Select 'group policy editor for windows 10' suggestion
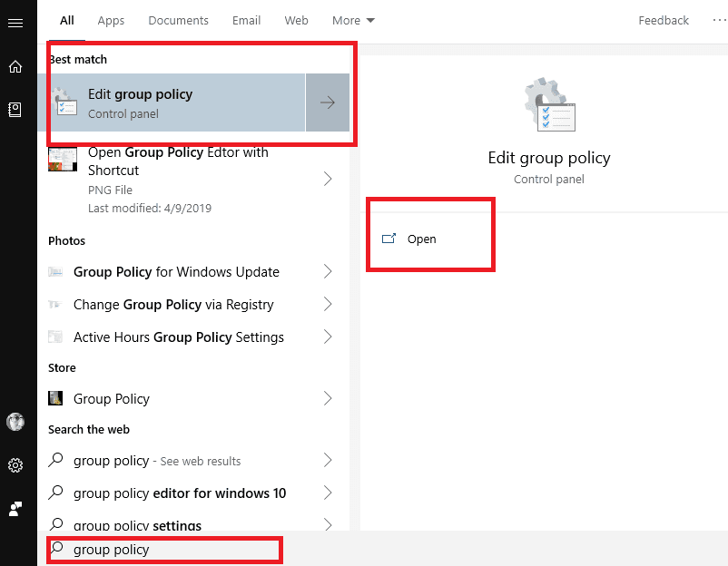728x566 pixels. point(193,493)
